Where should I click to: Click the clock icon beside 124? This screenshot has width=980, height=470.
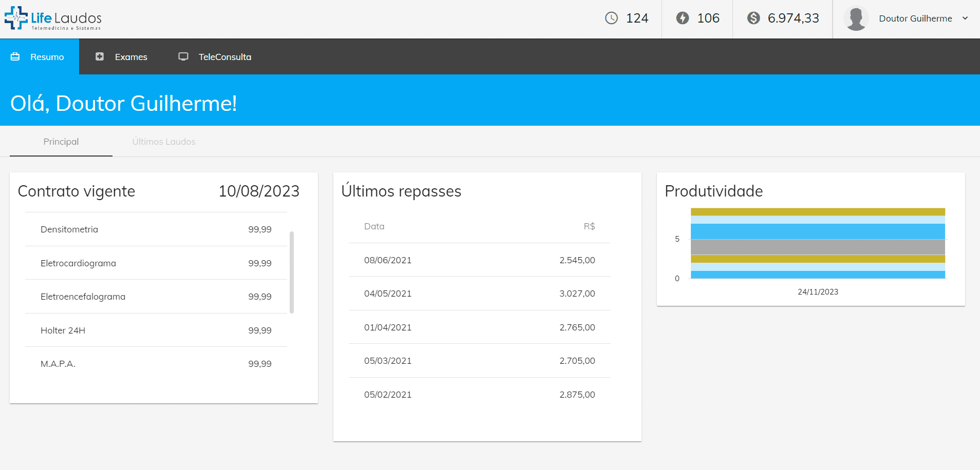611,18
